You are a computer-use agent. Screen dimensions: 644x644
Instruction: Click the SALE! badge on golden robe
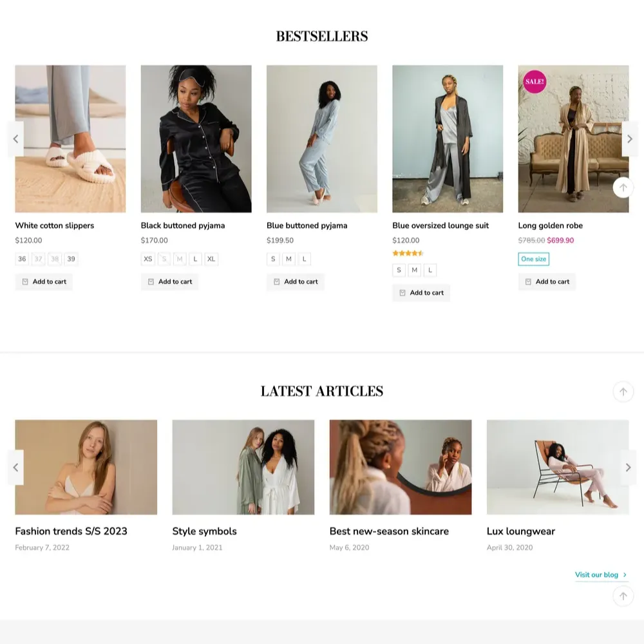click(x=535, y=82)
